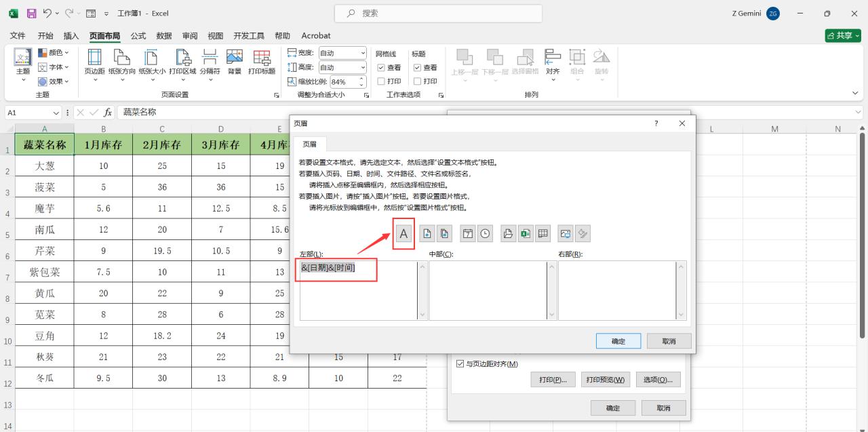Click 确定 in the 页眉 dialog

(x=618, y=341)
